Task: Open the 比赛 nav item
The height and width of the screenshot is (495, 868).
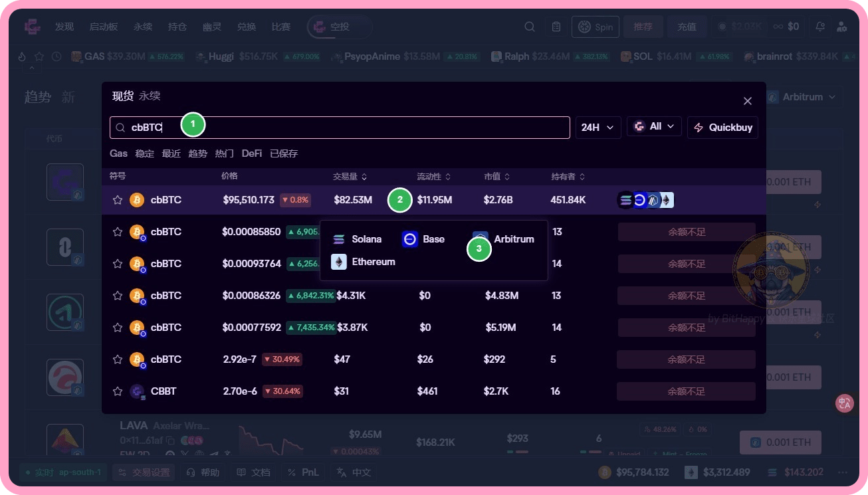Action: coord(281,27)
